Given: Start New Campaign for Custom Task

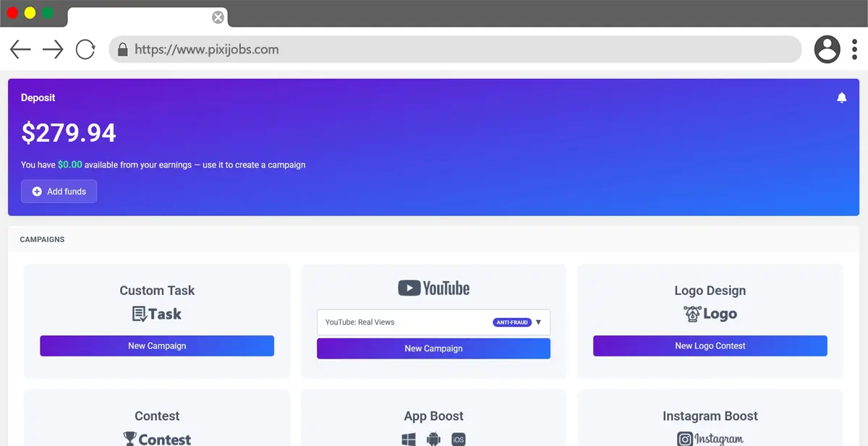Looking at the screenshot, I should (x=157, y=346).
